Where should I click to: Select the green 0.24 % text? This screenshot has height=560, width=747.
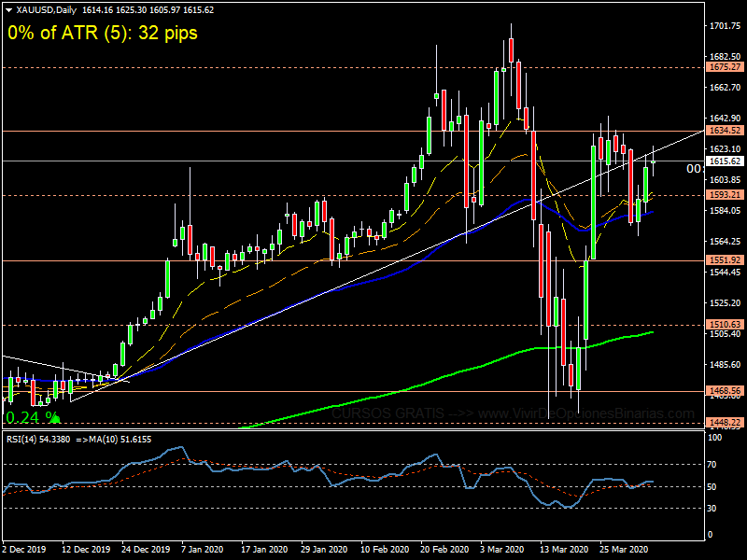[x=28, y=417]
